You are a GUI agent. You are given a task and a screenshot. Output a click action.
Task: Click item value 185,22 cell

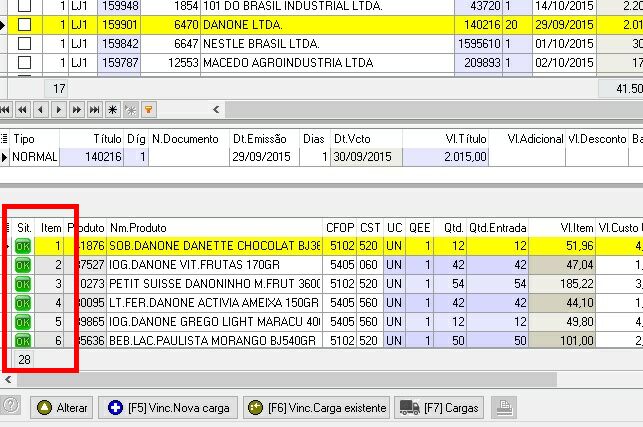(x=562, y=284)
